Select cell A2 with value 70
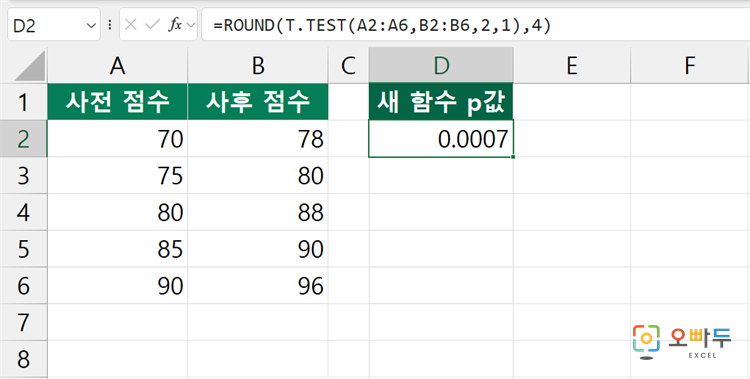The height and width of the screenshot is (379, 750). [117, 139]
